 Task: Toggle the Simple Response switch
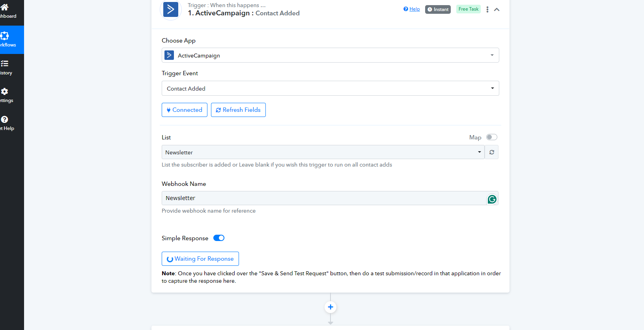coord(219,238)
